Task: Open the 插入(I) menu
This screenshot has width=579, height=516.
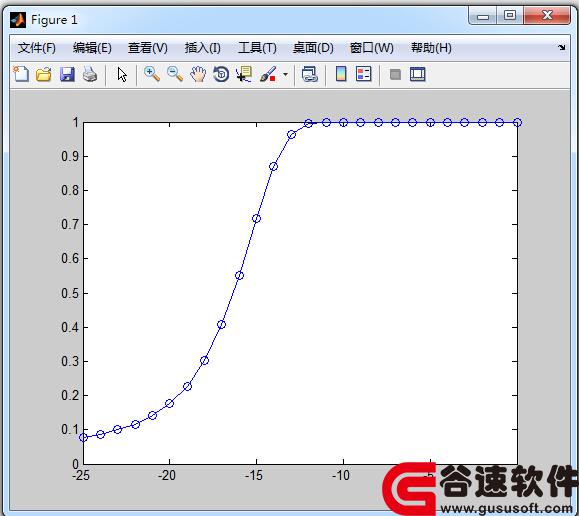Action: (202, 48)
